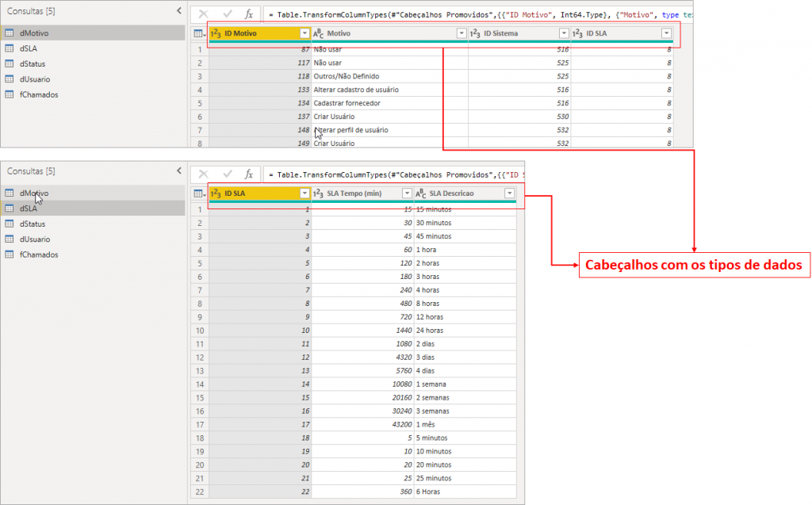
Task: Open filter dropdown of ID SLA in top table
Action: (666, 33)
